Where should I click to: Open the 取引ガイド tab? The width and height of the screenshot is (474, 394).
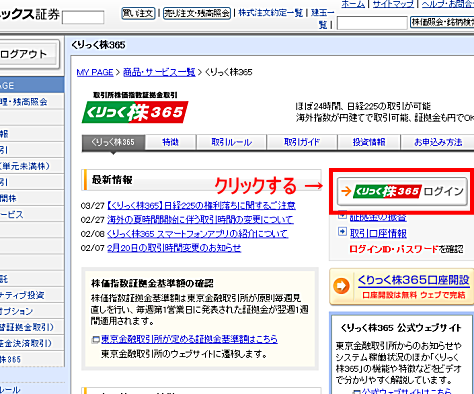[302, 142]
